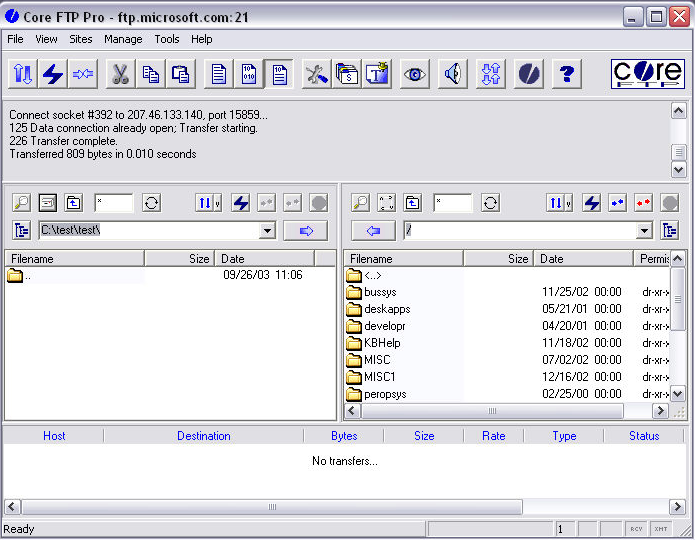
Task: Click the remote pane red arrows icon
Action: [644, 203]
